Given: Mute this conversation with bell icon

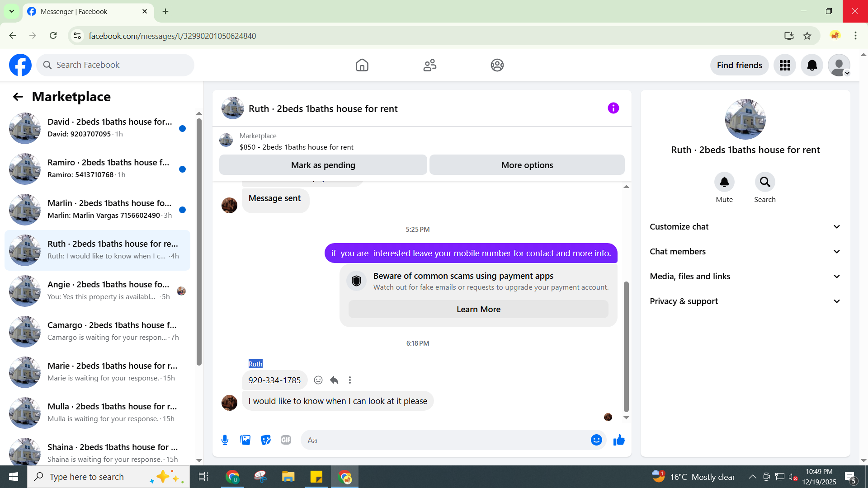Looking at the screenshot, I should click(x=724, y=183).
